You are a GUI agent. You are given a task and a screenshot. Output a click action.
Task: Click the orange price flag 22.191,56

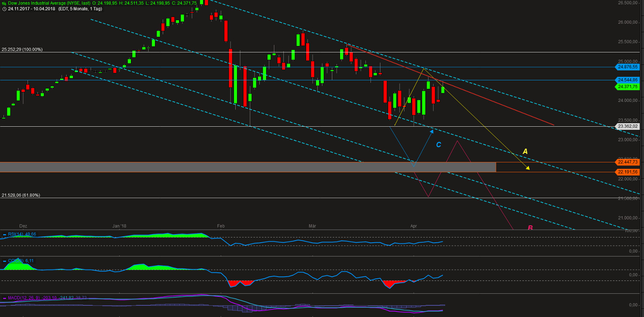627,171
